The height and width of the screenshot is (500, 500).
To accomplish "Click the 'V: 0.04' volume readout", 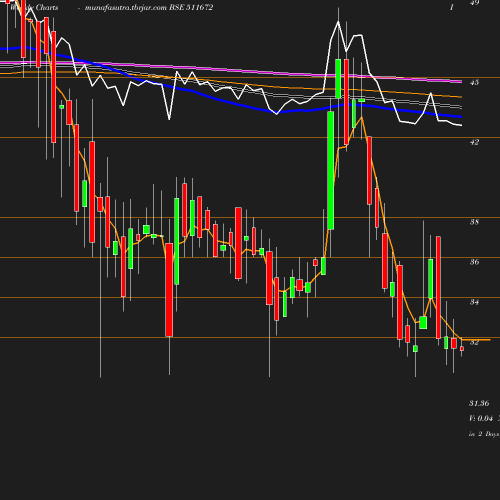I will point(481,418).
